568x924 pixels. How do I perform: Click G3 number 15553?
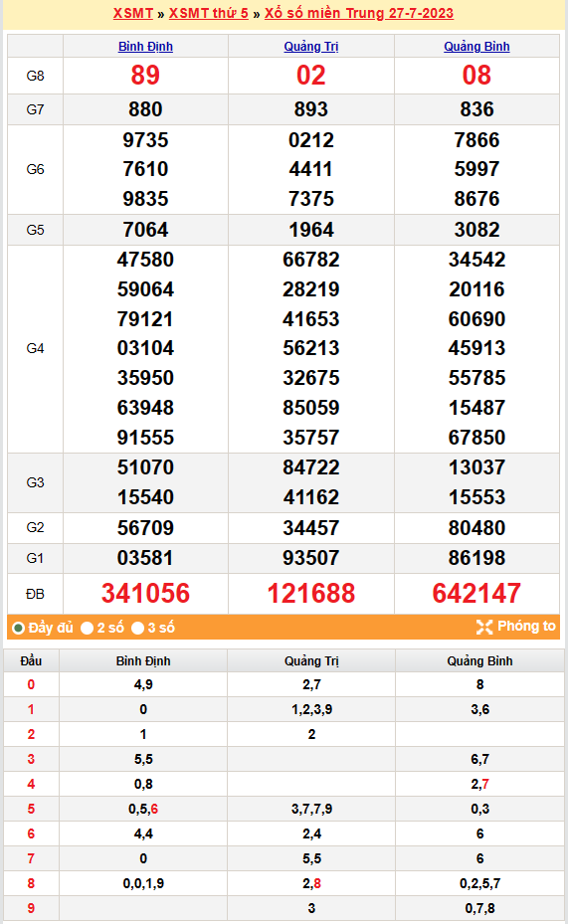point(476,497)
